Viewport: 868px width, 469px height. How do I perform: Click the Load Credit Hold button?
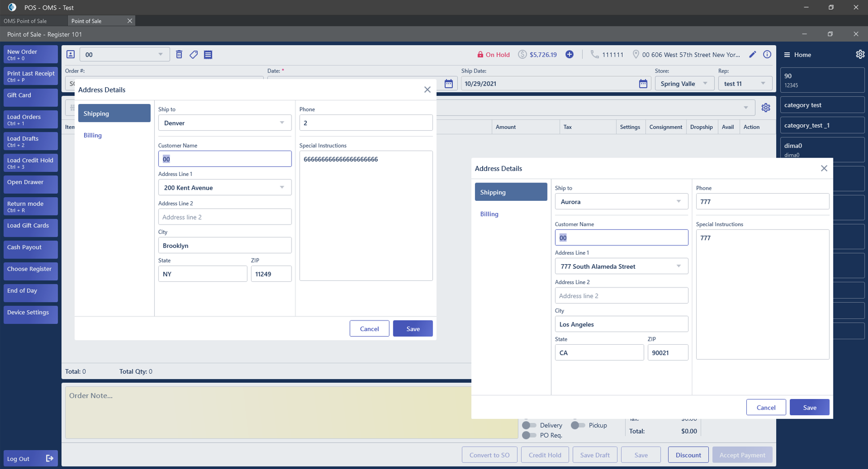30,163
